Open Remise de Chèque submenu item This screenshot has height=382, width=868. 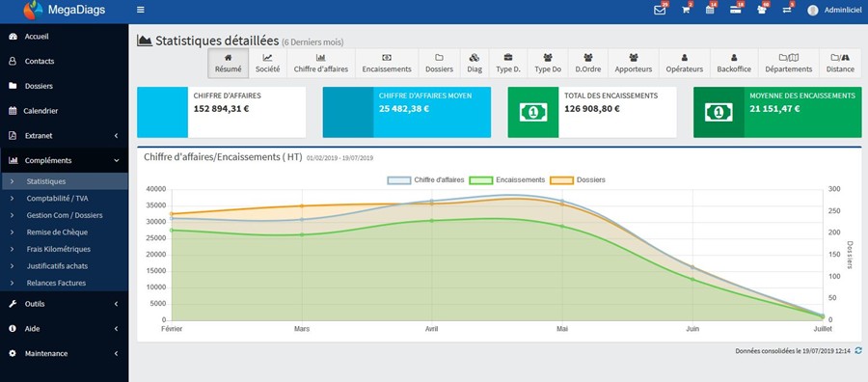pos(65,232)
